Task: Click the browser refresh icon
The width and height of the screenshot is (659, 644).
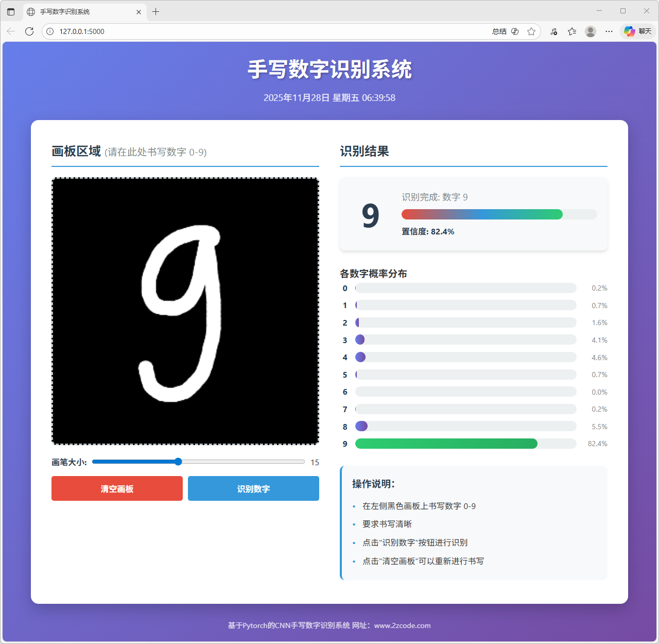Action: pyautogui.click(x=29, y=31)
